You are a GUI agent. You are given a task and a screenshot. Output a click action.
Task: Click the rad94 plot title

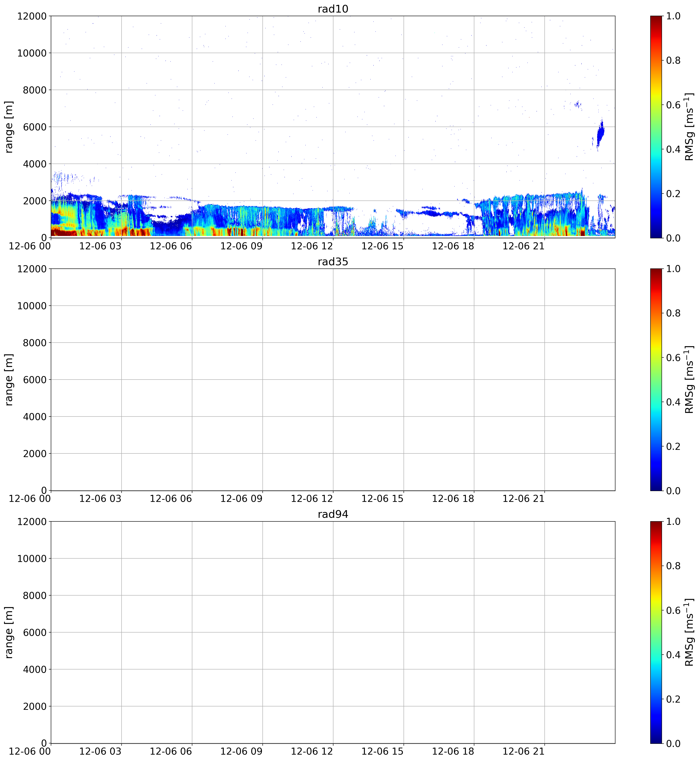click(333, 514)
